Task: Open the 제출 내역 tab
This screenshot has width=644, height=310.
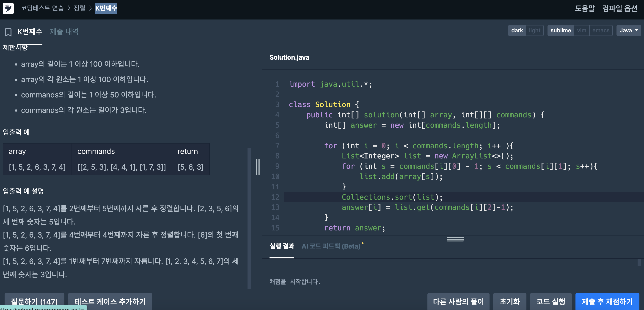Action: click(64, 32)
